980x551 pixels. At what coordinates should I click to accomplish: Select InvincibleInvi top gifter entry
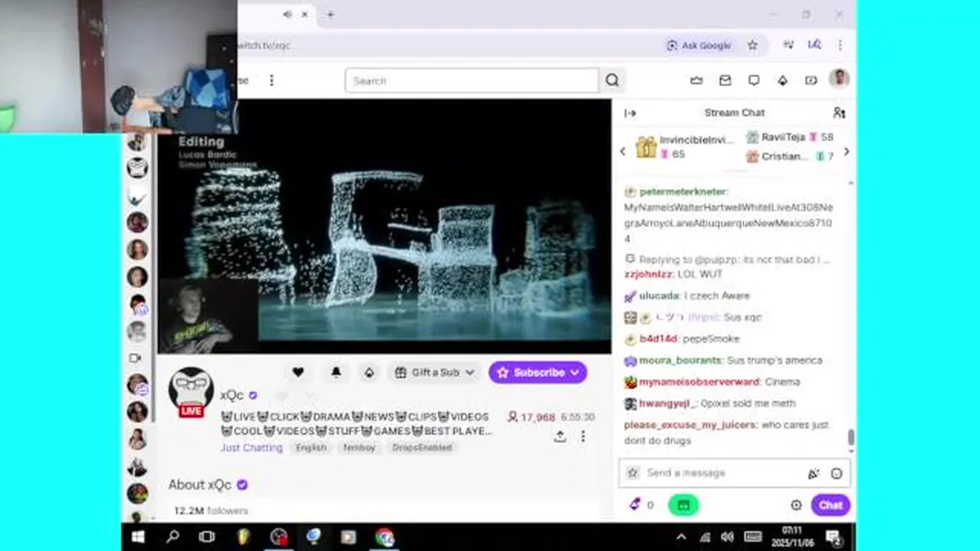click(685, 146)
